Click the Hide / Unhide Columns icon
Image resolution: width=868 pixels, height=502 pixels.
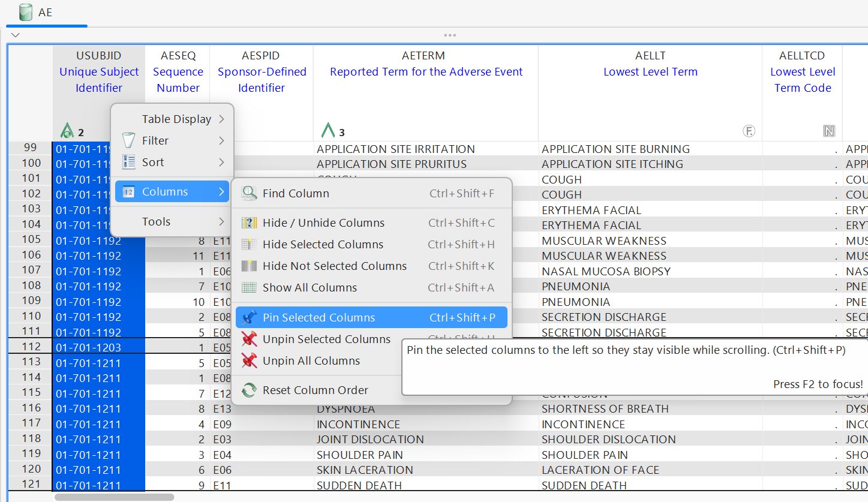(249, 223)
